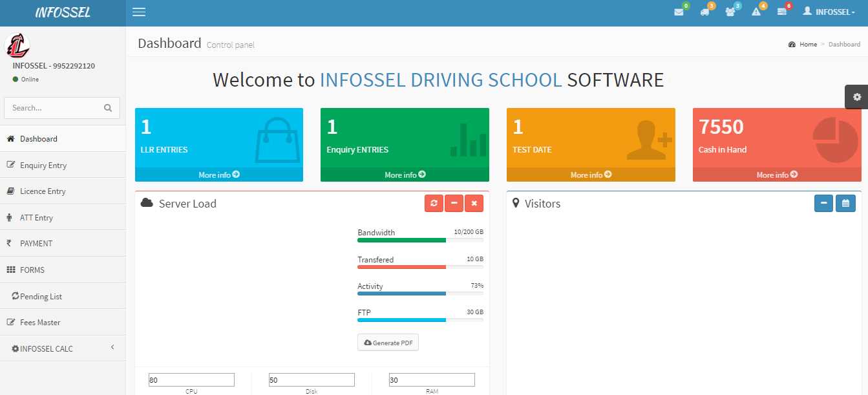Viewport: 868px width, 395px height.
Task: Click the Transfered progress bar
Action: (x=420, y=267)
